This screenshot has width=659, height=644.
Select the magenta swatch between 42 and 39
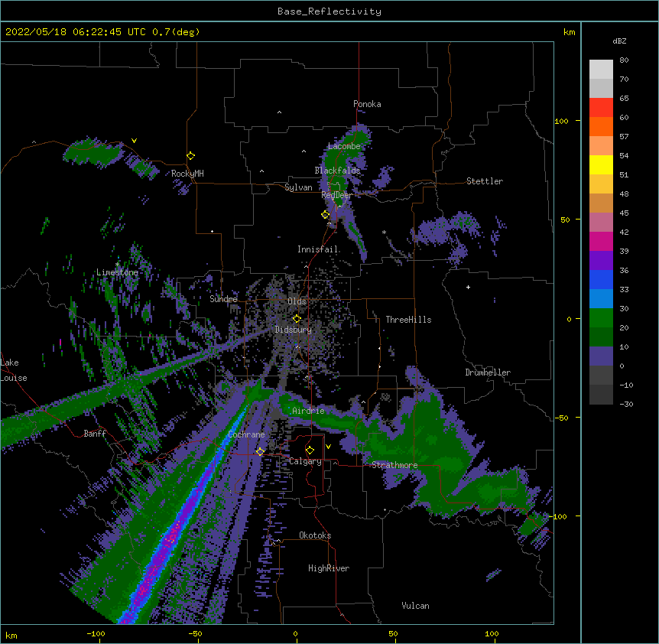(x=601, y=241)
